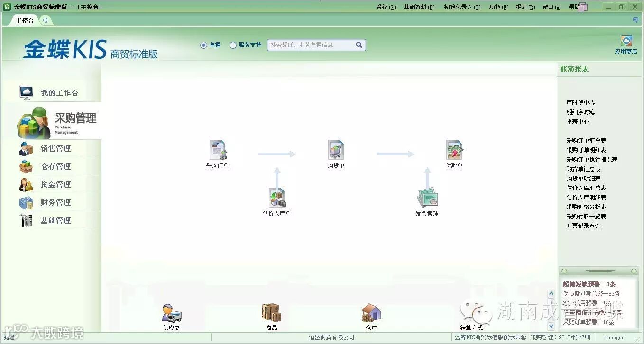
Task: Go to the 资金管理 funds module
Action: 55,184
